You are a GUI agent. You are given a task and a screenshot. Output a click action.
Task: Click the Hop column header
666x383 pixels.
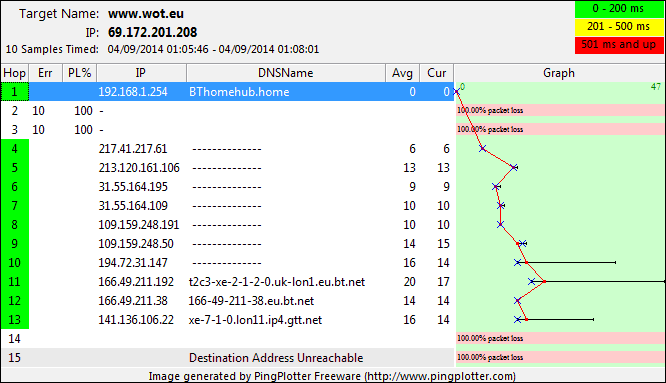tap(14, 73)
